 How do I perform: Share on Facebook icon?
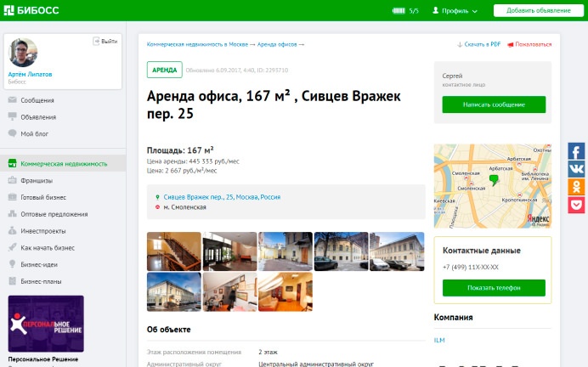point(576,151)
